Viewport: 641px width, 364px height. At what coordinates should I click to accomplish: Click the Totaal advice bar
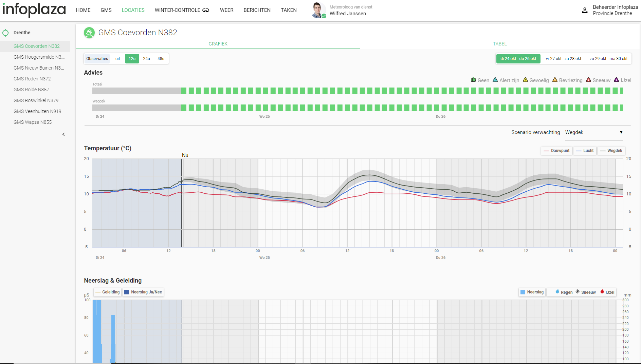358,91
